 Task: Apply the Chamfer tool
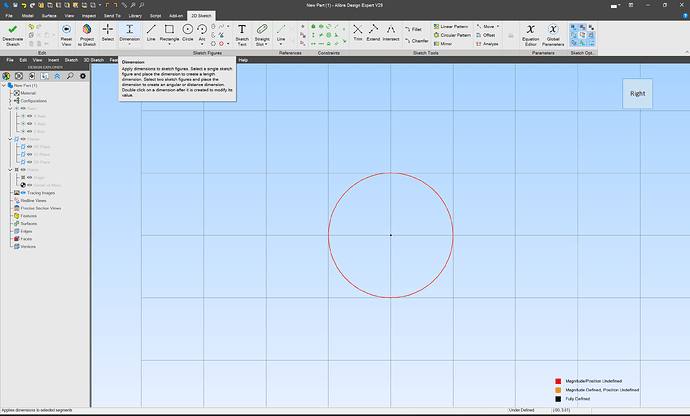tap(416, 40)
